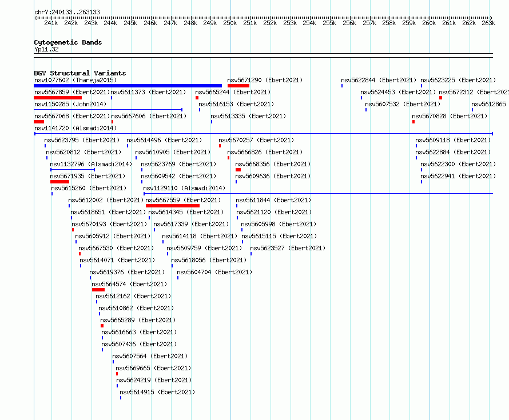The height and width of the screenshot is (420, 509).
Task: Click nsv5604704 (Ebert2021) label
Action: pyautogui.click(x=214, y=272)
